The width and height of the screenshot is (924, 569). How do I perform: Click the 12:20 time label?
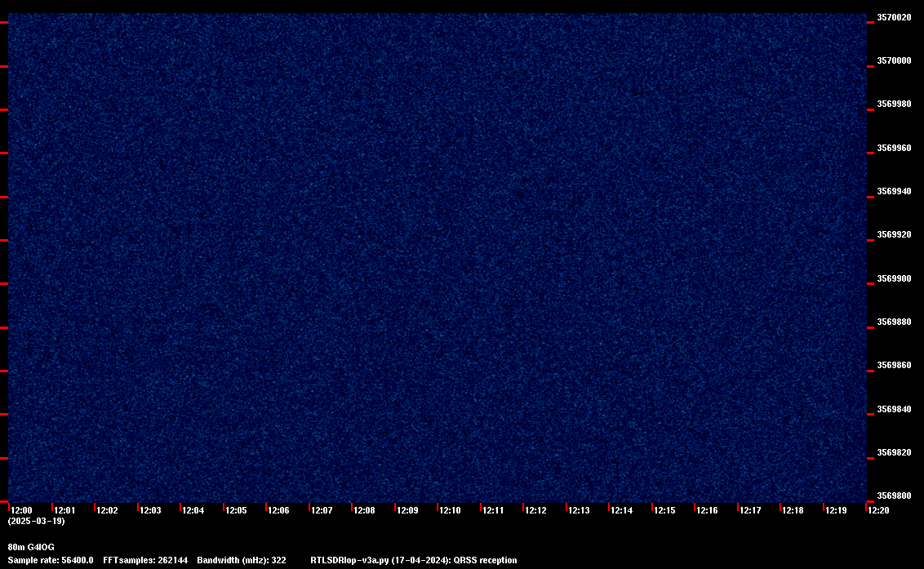pyautogui.click(x=878, y=510)
